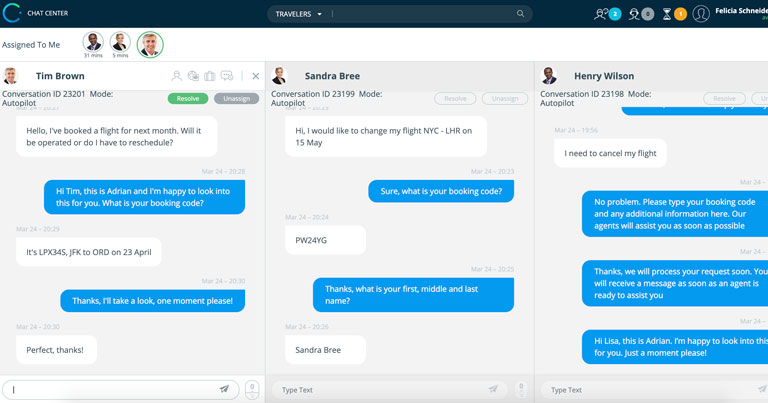Viewport: 768px width, 403px height.
Task: Click Conversation ID 23201 label
Action: pos(44,94)
